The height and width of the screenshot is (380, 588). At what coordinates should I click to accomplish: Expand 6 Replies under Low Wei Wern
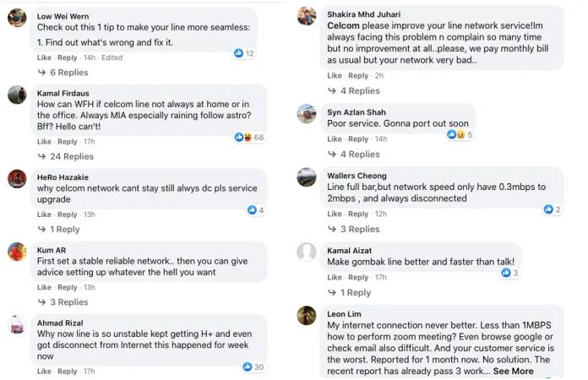[63, 73]
